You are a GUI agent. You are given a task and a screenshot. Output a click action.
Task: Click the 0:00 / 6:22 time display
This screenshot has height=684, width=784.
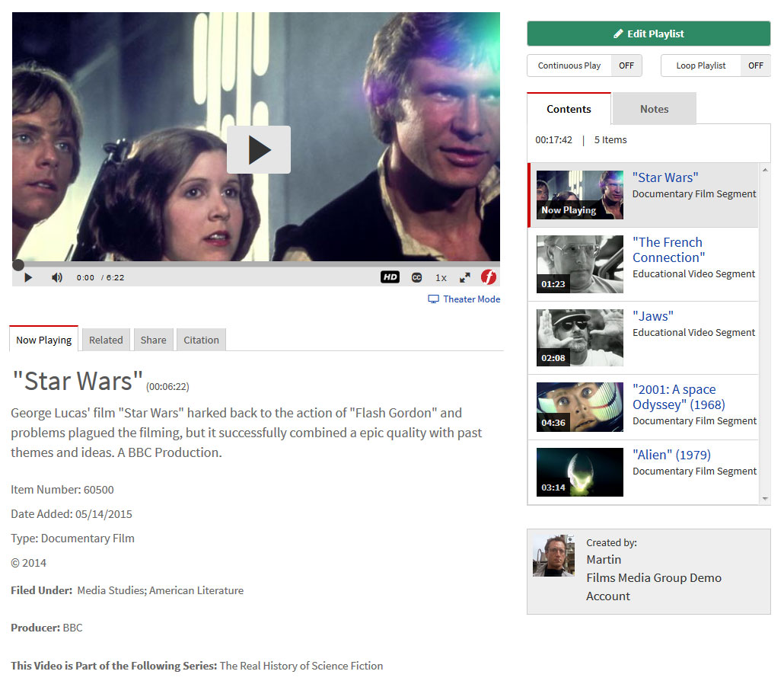(100, 278)
